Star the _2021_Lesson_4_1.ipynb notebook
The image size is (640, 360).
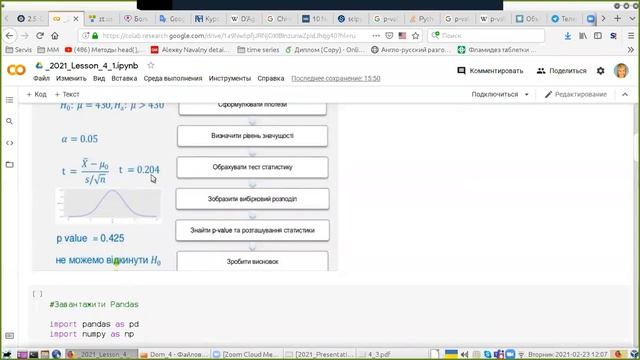pos(151,65)
